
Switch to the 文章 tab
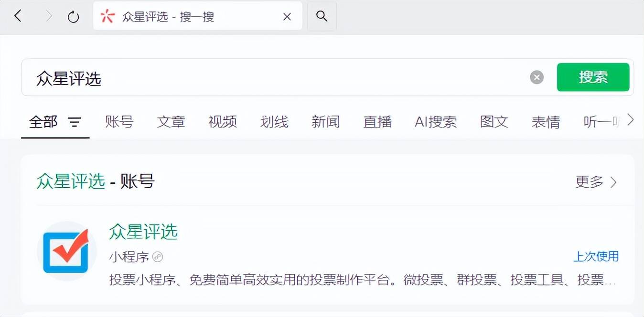(171, 122)
